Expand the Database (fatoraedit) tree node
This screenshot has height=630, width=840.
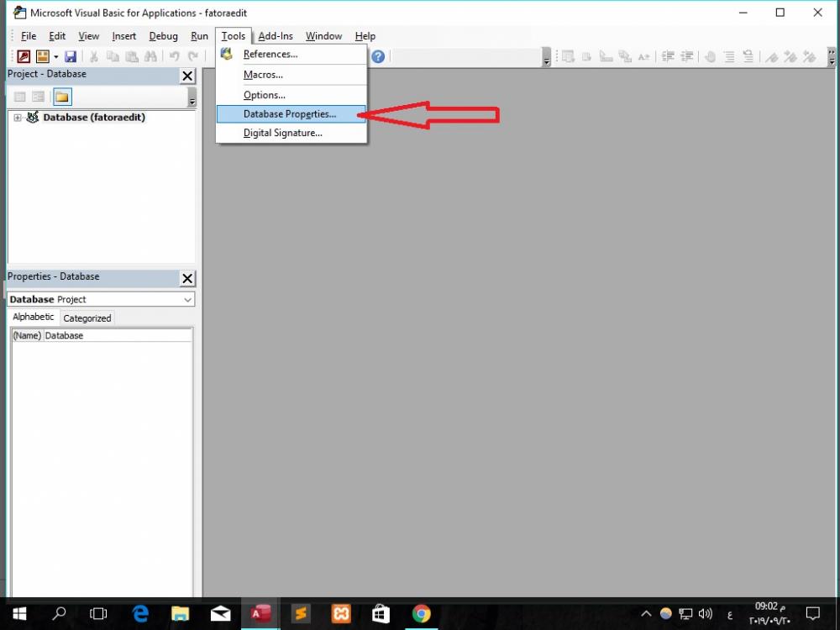point(17,118)
